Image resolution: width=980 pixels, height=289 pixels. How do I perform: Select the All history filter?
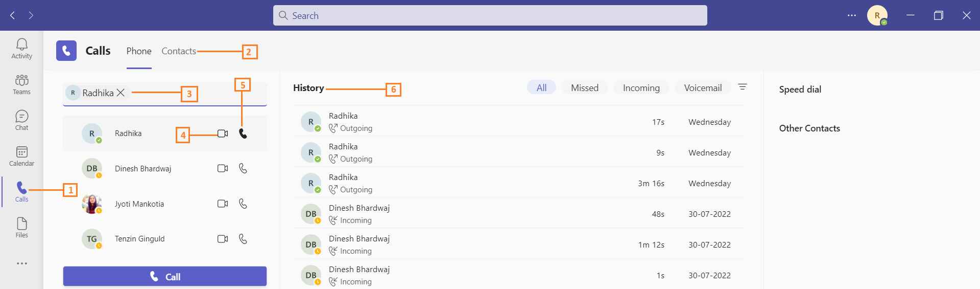pos(541,87)
